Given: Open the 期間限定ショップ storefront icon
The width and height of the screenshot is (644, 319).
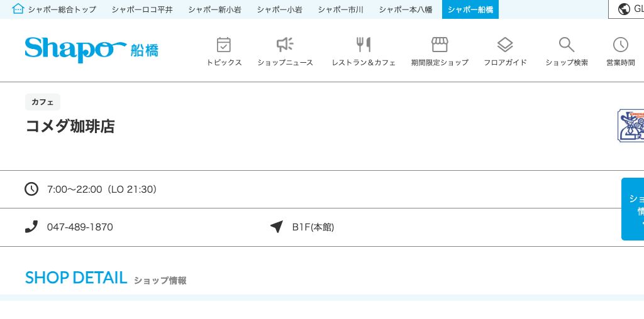Looking at the screenshot, I should (x=440, y=45).
